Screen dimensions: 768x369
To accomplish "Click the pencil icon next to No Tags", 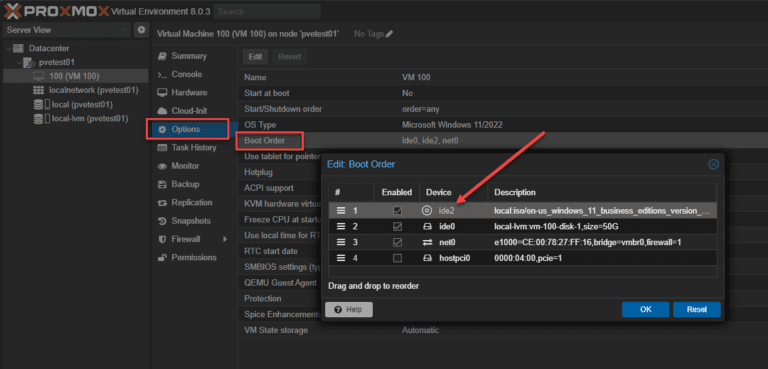I will 389,34.
